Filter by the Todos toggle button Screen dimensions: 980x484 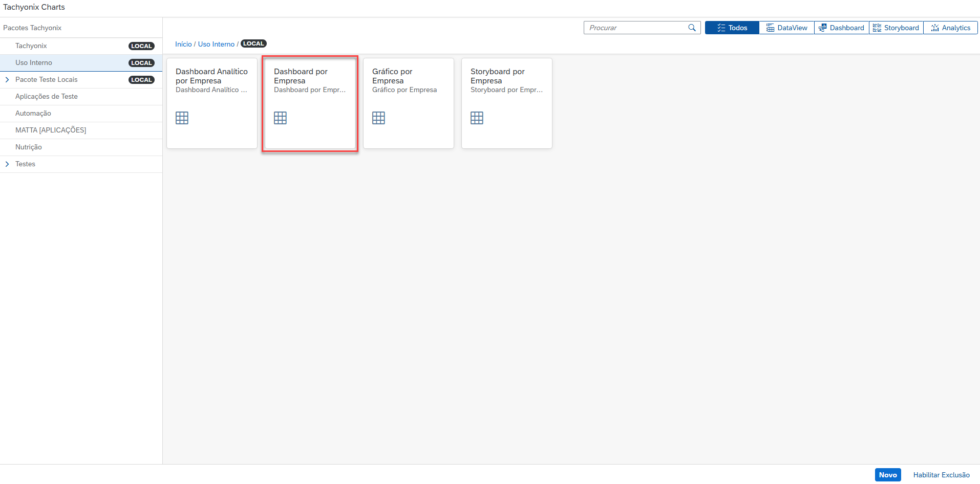pos(732,28)
